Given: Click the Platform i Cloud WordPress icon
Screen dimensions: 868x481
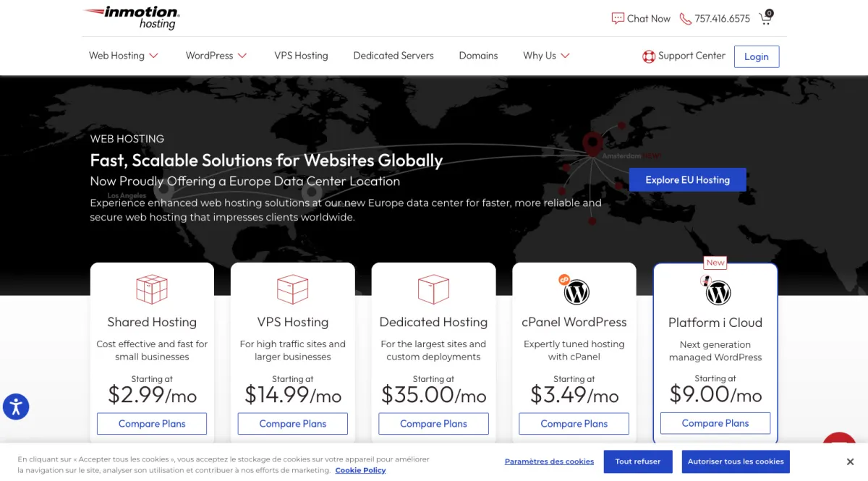Looking at the screenshot, I should 717,291.
